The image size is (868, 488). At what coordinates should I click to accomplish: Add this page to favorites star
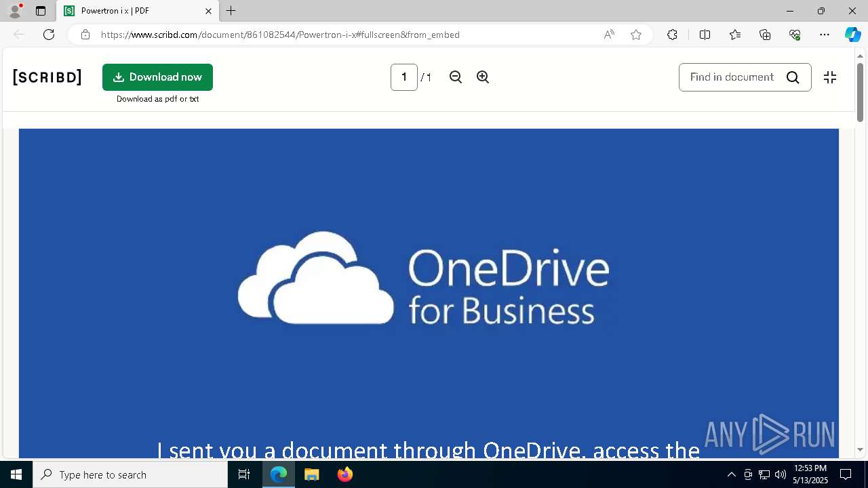[636, 35]
